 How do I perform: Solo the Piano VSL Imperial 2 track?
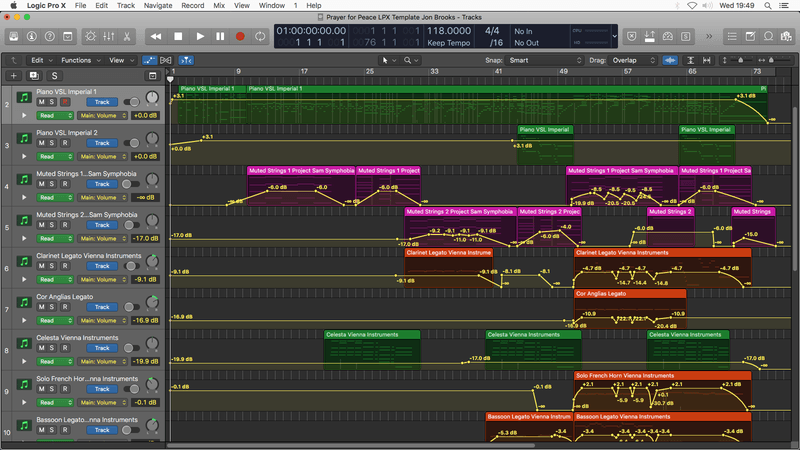pos(52,143)
